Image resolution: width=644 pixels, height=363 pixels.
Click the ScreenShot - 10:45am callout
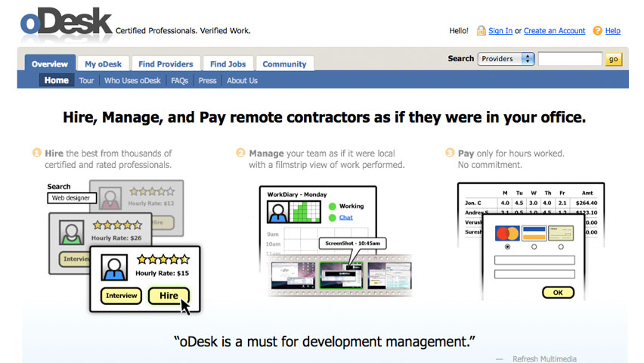pos(352,244)
